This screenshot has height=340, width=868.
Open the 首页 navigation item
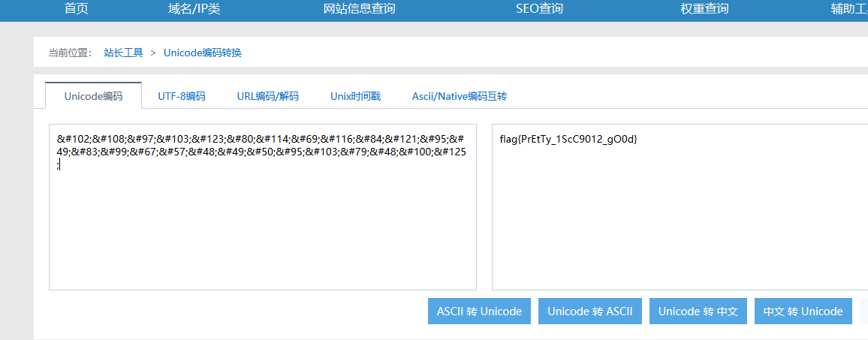pyautogui.click(x=77, y=8)
